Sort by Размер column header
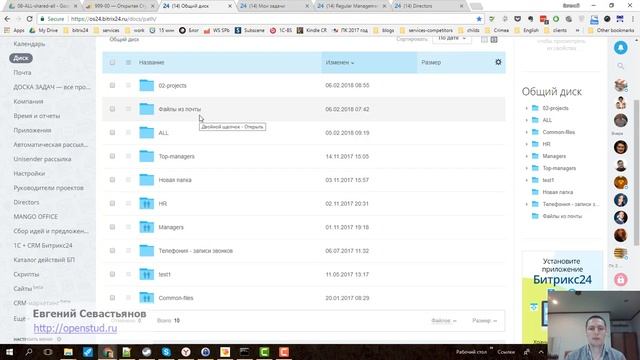640x360 pixels. tap(431, 62)
